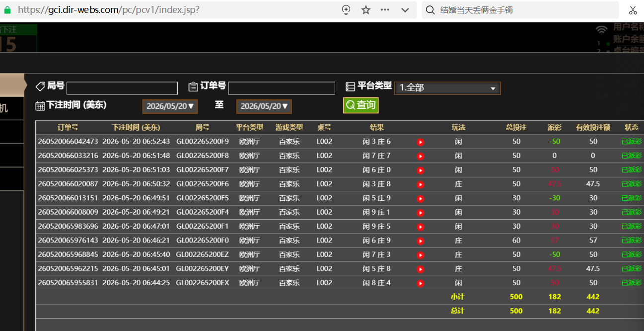Image resolution: width=644 pixels, height=331 pixels.
Task: Open the start date 2026/05/20 picker
Action: 170,106
